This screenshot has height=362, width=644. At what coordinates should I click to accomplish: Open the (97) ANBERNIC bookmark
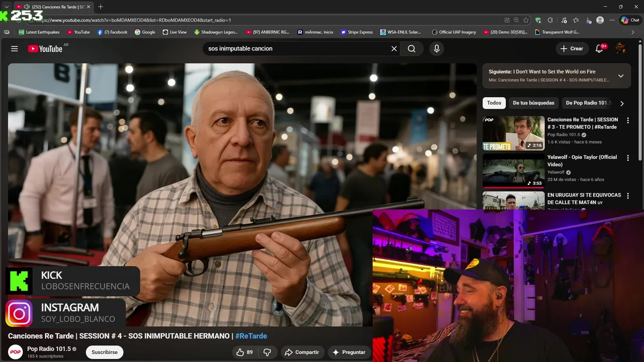click(268, 32)
